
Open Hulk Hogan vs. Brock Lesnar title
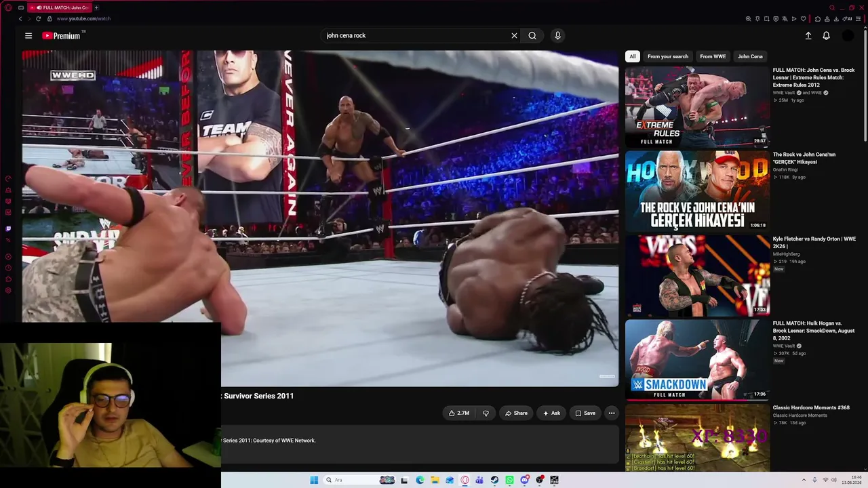click(814, 331)
